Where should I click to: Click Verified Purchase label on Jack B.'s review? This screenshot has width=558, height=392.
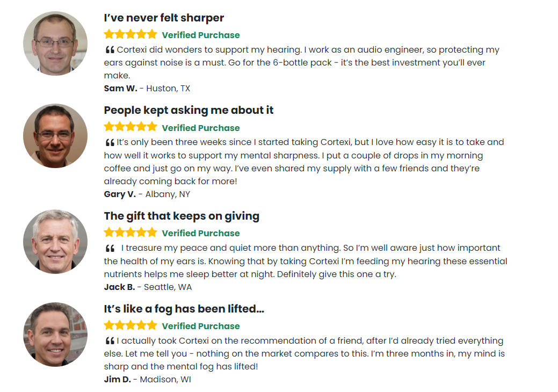point(201,234)
